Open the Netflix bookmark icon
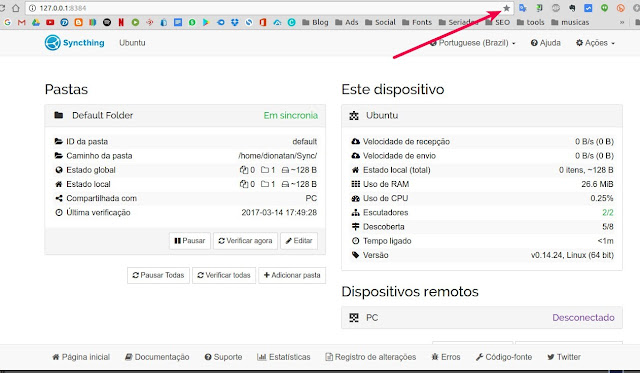The width and height of the screenshot is (640, 373). click(121, 22)
